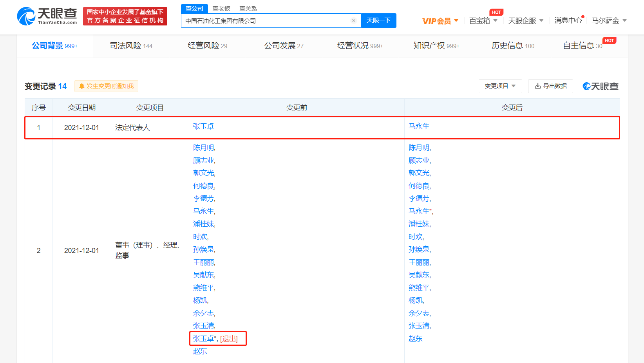Open 杨凯 link in 变更前 column
Viewport: 644px width, 363px height.
pos(200,300)
